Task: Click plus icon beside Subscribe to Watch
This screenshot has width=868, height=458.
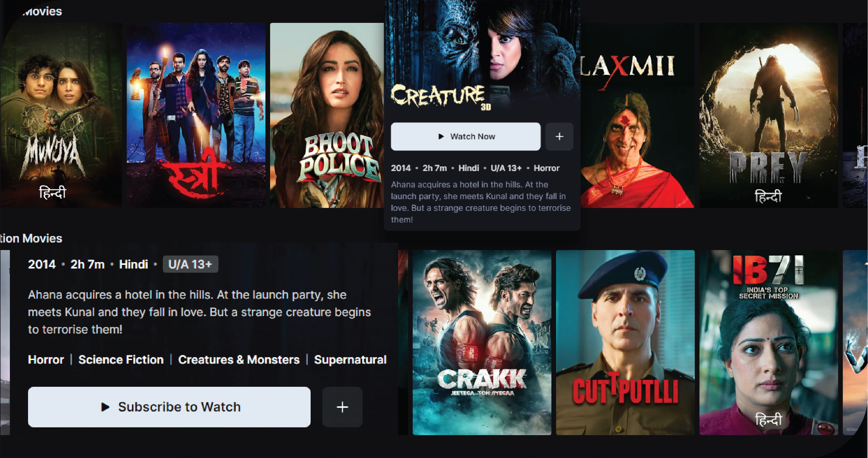Action: click(342, 407)
